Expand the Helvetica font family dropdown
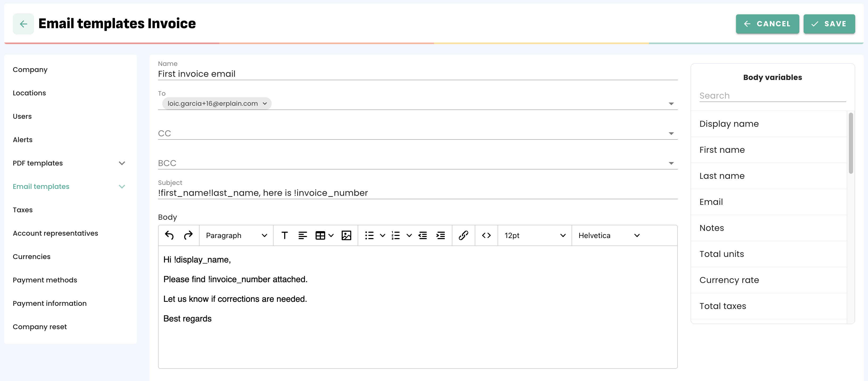Image resolution: width=868 pixels, height=381 pixels. pos(609,235)
